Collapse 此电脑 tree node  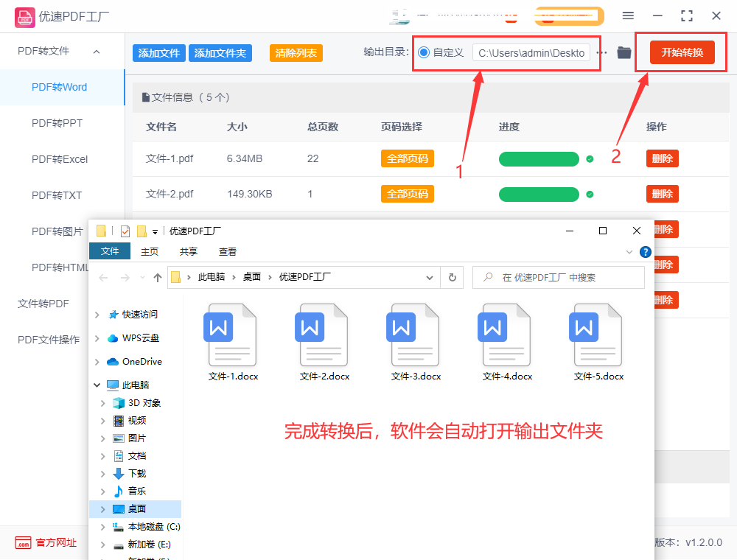click(97, 385)
